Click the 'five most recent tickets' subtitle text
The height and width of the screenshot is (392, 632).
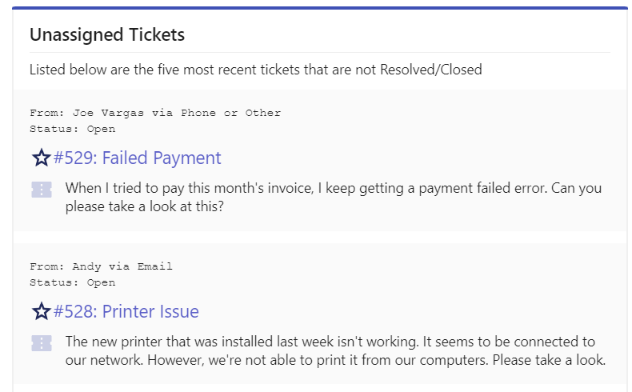tap(256, 70)
